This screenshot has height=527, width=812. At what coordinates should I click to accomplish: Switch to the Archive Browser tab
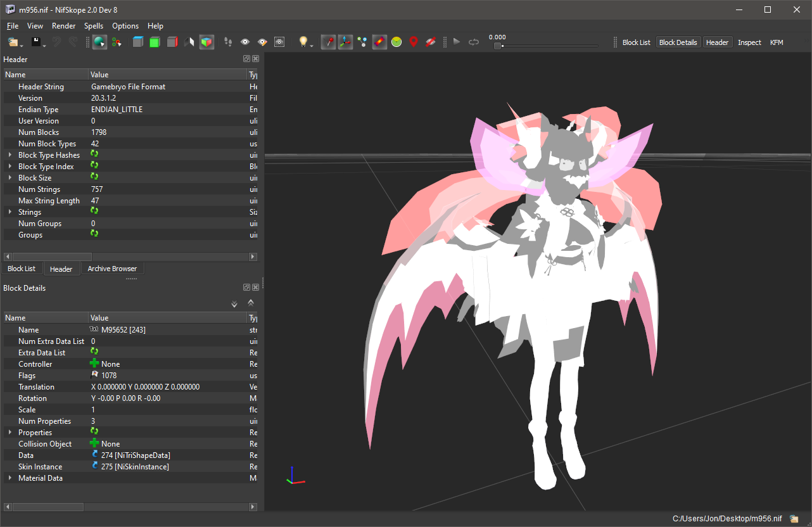click(112, 269)
